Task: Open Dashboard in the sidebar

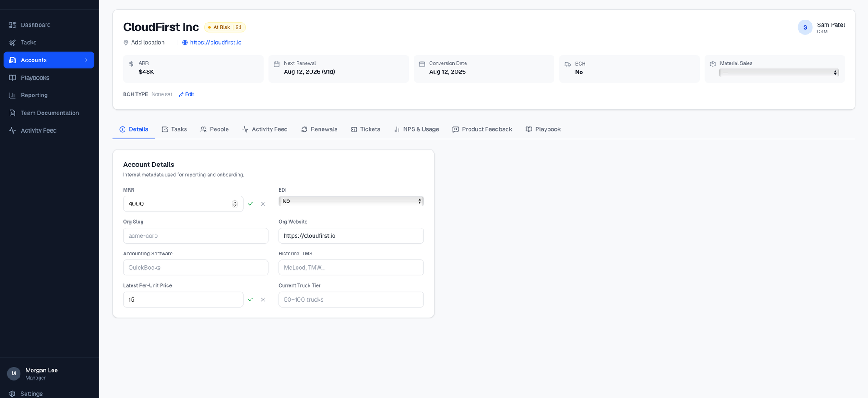Action: point(49,25)
